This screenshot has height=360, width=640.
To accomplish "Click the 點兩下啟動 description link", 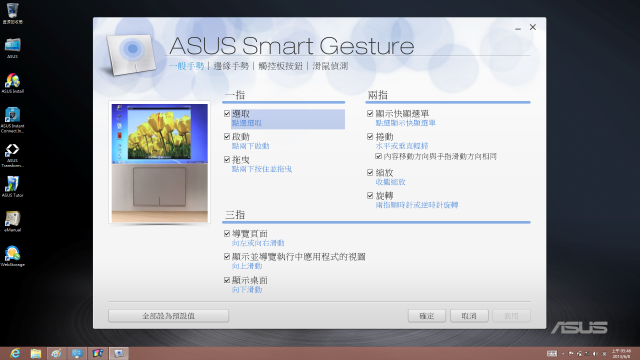I will point(251,146).
